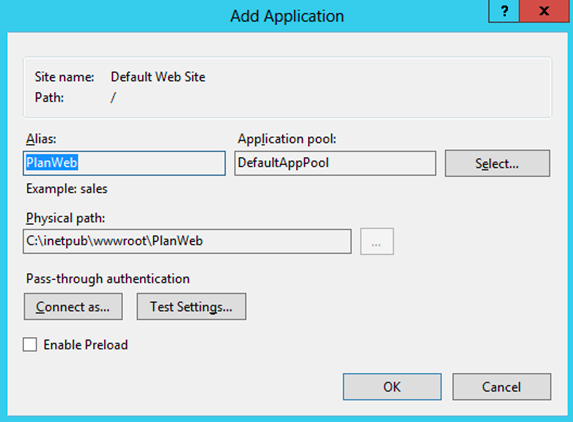Close the Add Application dialog
Screen dimensions: 573x422
(x=544, y=11)
